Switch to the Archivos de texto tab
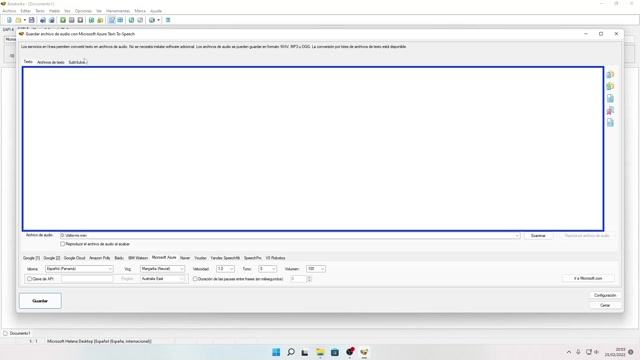640x360 pixels. [x=51, y=62]
